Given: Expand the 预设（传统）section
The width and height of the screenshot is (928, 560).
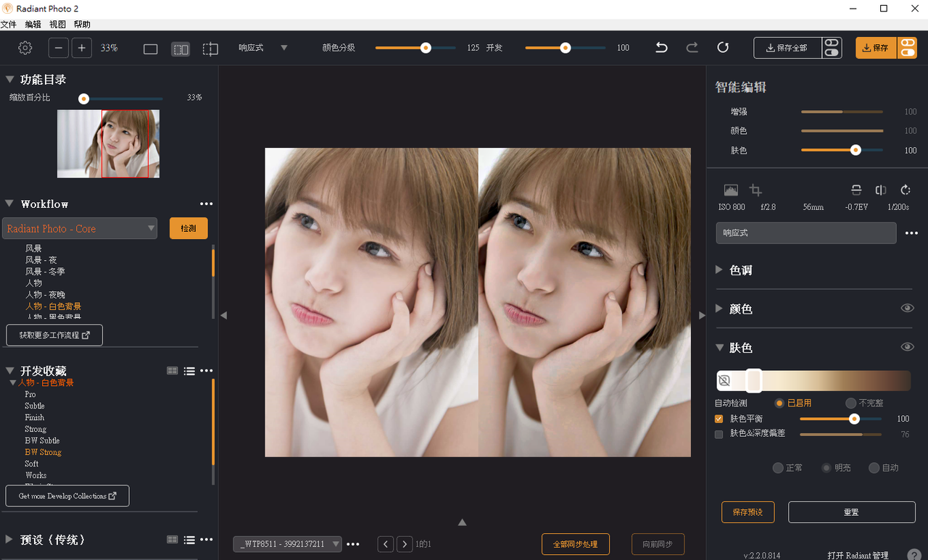Looking at the screenshot, I should (x=10, y=540).
